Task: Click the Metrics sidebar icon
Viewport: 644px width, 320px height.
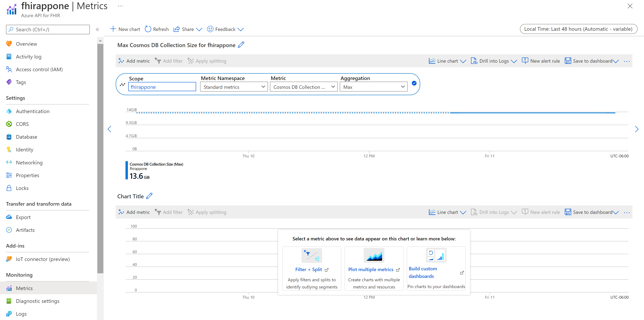Action: 9,288
